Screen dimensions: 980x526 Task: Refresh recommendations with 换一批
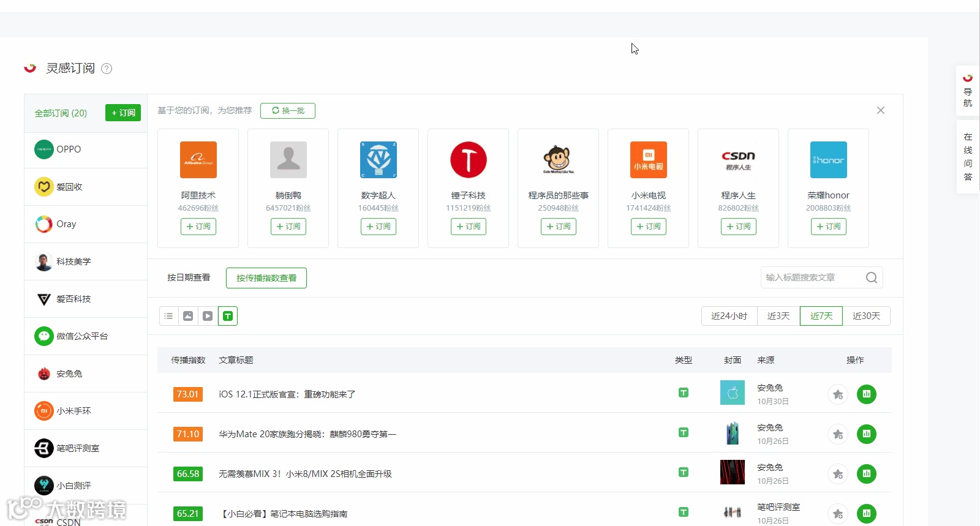coord(288,111)
